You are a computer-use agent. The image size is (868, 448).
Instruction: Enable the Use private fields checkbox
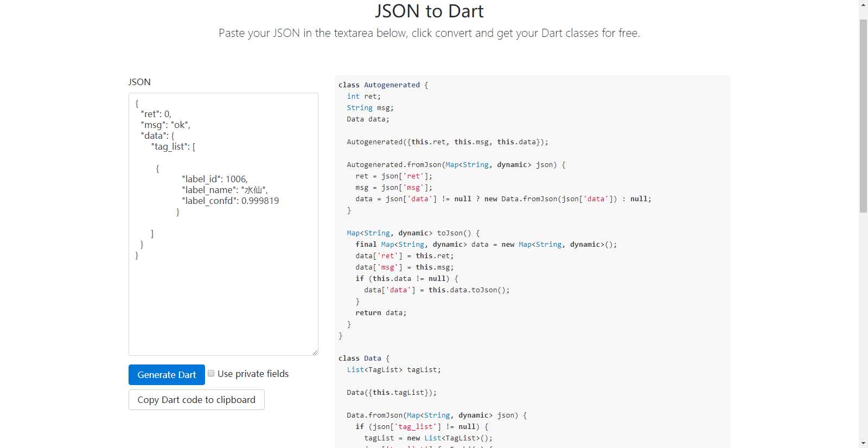click(x=211, y=373)
